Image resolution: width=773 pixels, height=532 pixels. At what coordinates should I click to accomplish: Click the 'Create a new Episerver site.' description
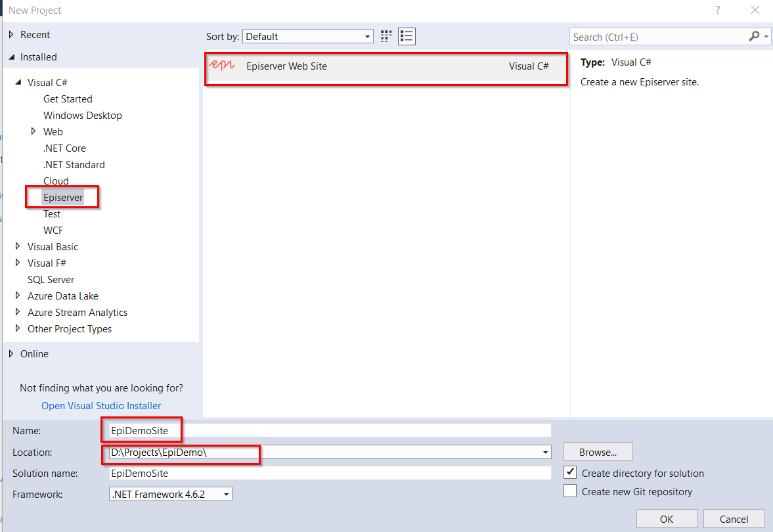tap(640, 82)
